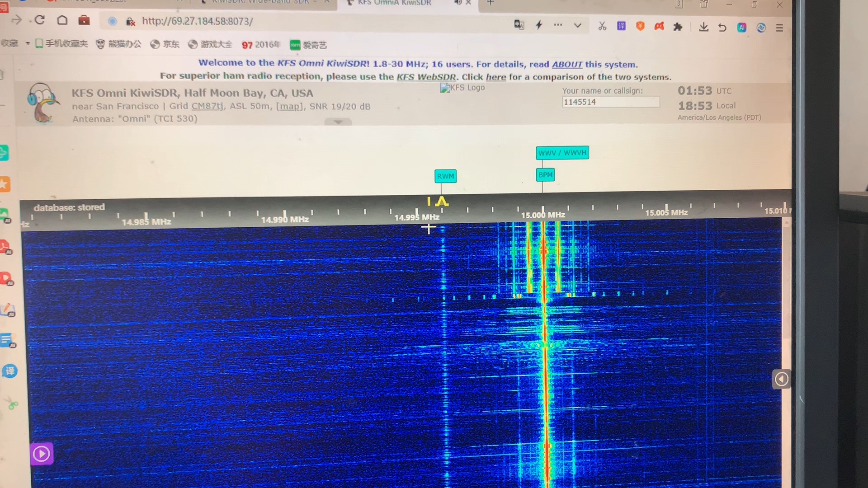Click the KFS Logo image
Viewport: 868px width, 488px height.
[462, 88]
